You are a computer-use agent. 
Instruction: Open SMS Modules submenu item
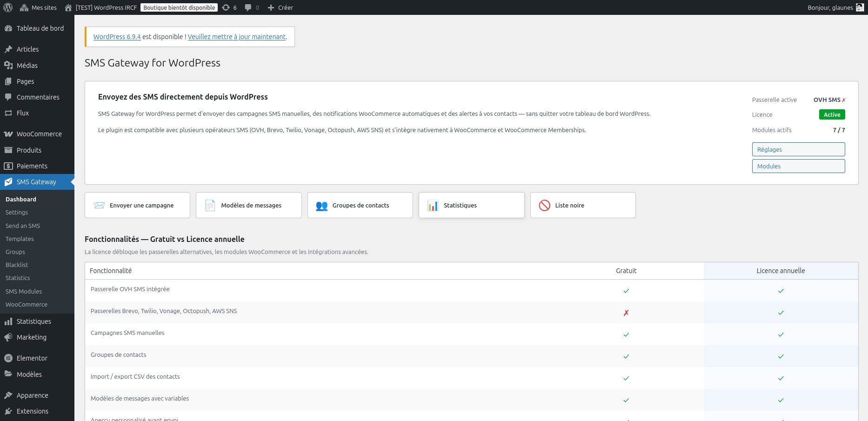click(x=24, y=291)
